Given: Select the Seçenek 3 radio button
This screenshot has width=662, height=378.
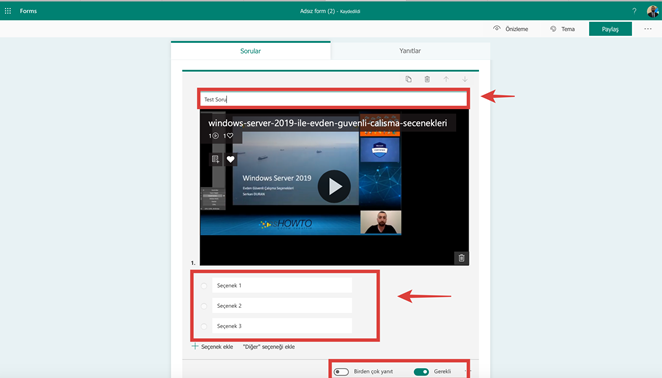Looking at the screenshot, I should pyautogui.click(x=204, y=326).
